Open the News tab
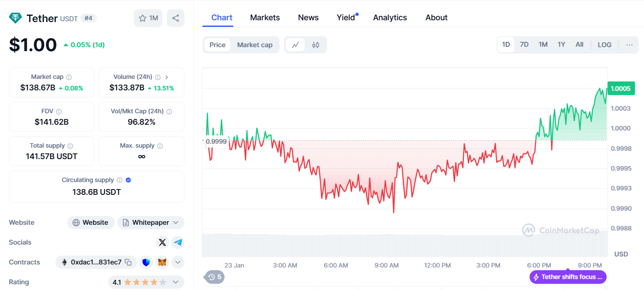This screenshot has height=290, width=644. (308, 18)
